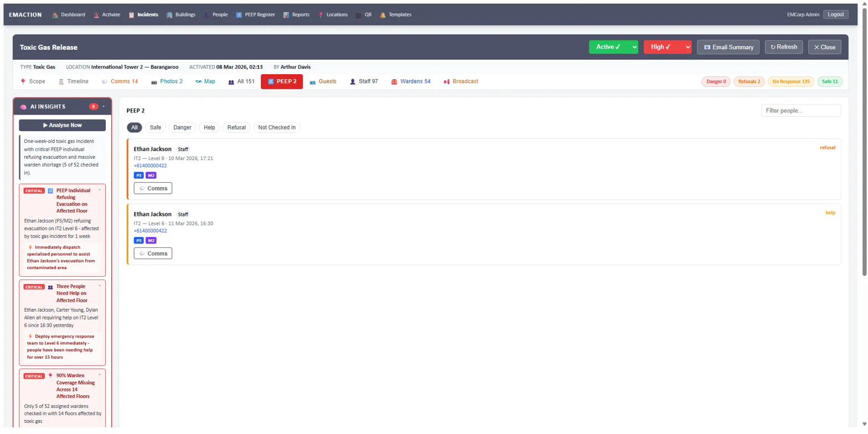Click the AI Insights brain icon
868x434 pixels.
[x=24, y=107]
